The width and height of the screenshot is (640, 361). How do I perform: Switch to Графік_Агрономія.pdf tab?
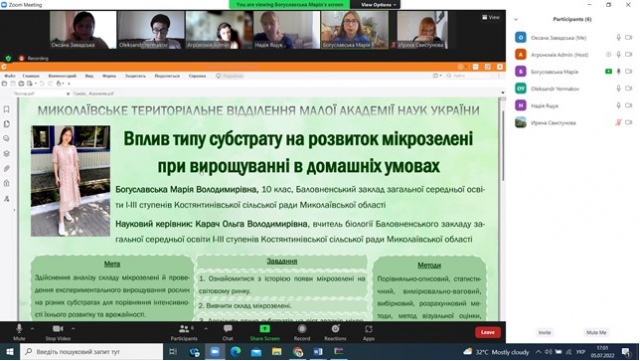[93, 94]
